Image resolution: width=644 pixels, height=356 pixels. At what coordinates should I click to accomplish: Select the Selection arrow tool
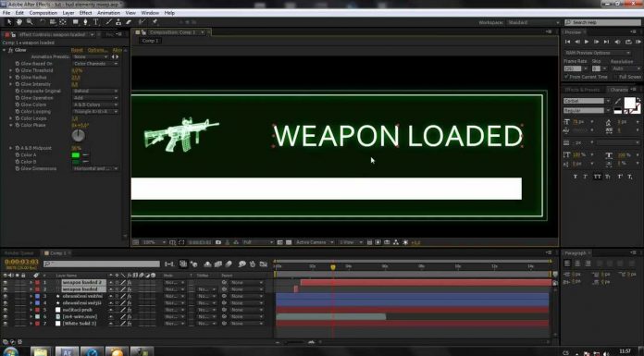(9, 22)
